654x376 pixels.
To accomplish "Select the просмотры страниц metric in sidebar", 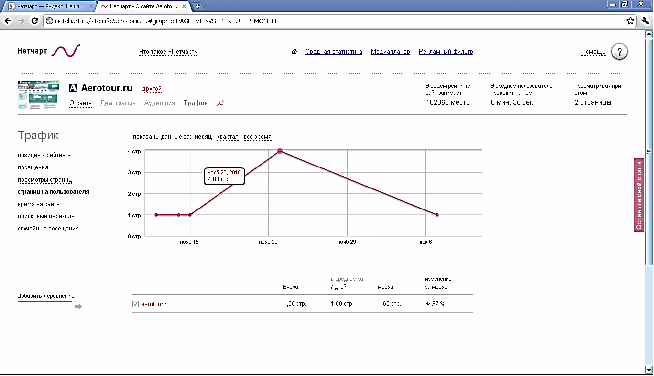I will [x=45, y=180].
